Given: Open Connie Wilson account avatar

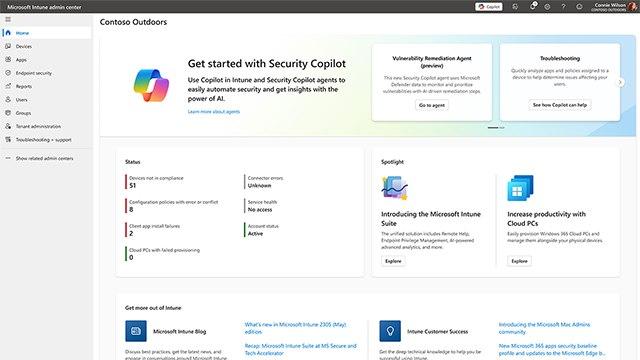Looking at the screenshot, I should (632, 7).
